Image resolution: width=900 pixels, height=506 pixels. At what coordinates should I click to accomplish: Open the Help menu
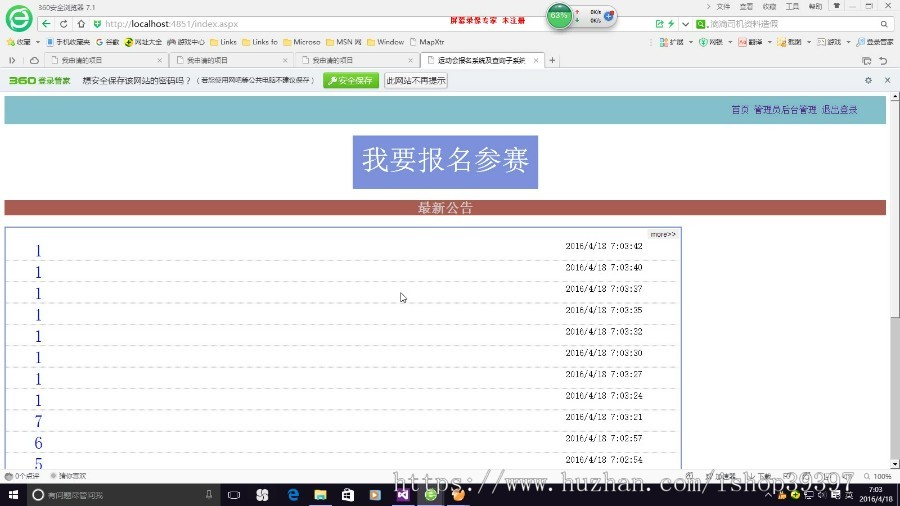(x=815, y=6)
